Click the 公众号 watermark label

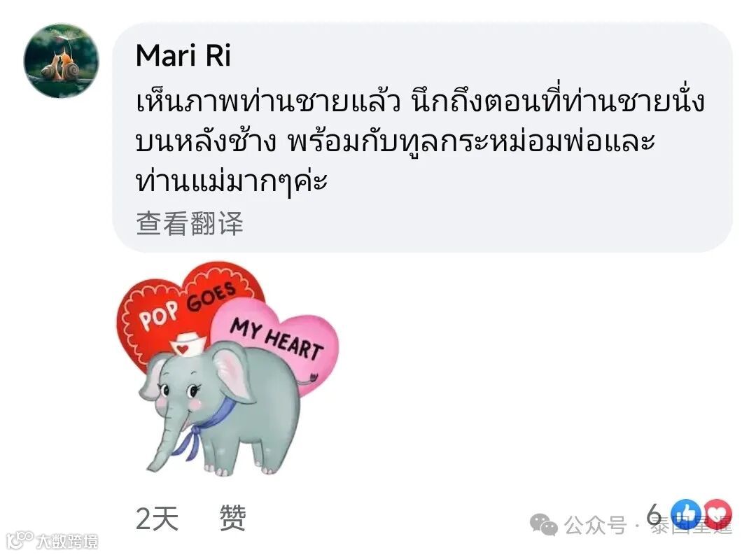click(x=596, y=525)
